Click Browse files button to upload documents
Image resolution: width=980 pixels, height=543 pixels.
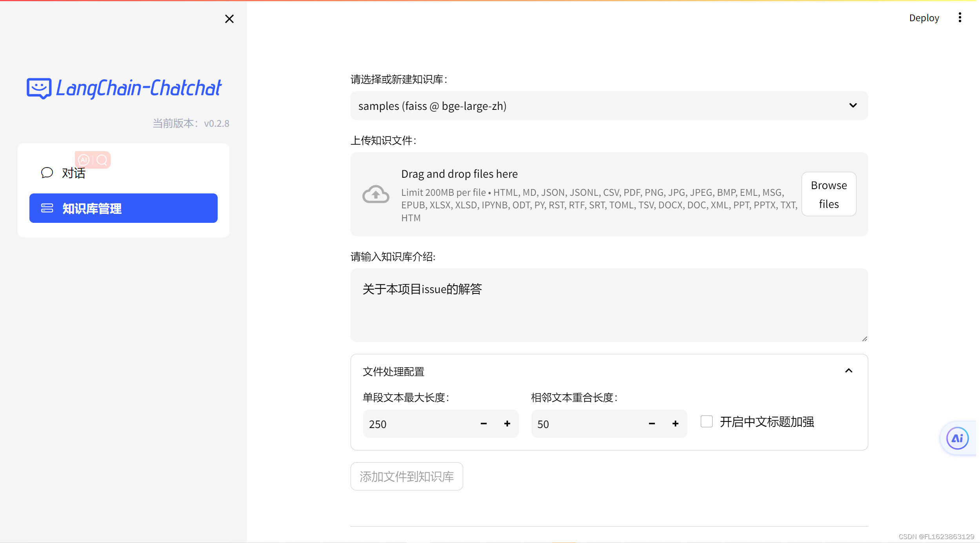[828, 194]
